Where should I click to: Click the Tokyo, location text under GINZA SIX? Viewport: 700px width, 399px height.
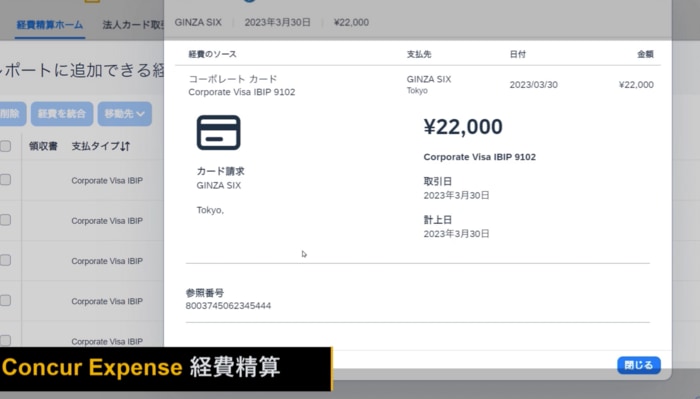pyautogui.click(x=210, y=210)
